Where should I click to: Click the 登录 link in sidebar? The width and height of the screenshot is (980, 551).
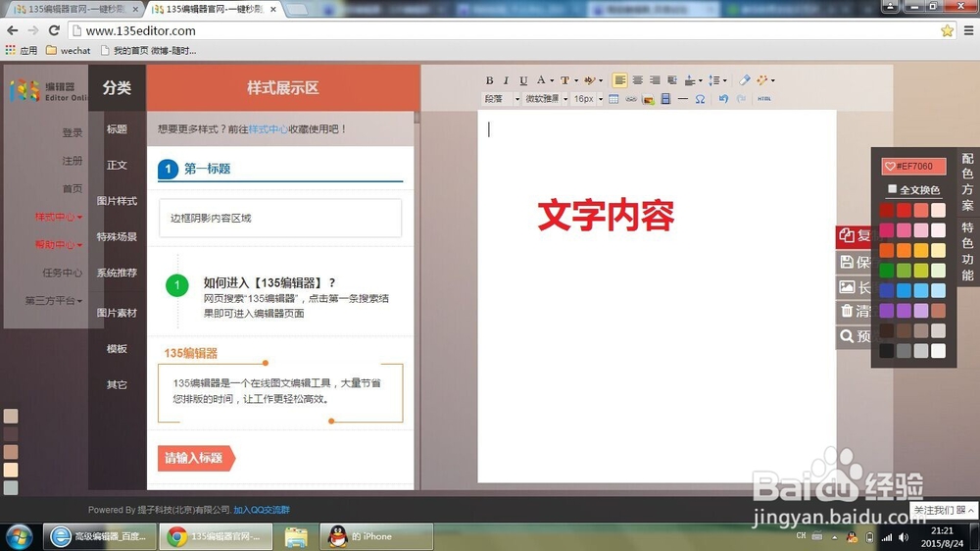73,132
